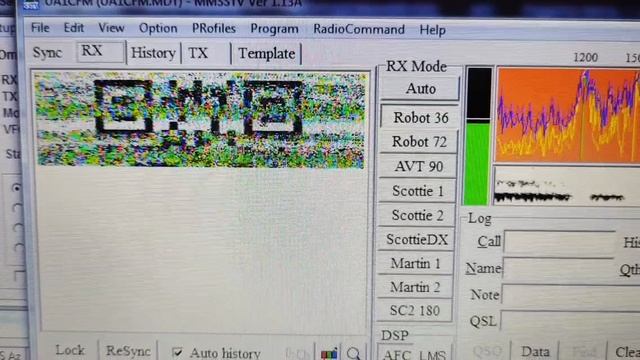Image resolution: width=640 pixels, height=360 pixels.
Task: Click the Data button in Log
Action: tap(535, 351)
